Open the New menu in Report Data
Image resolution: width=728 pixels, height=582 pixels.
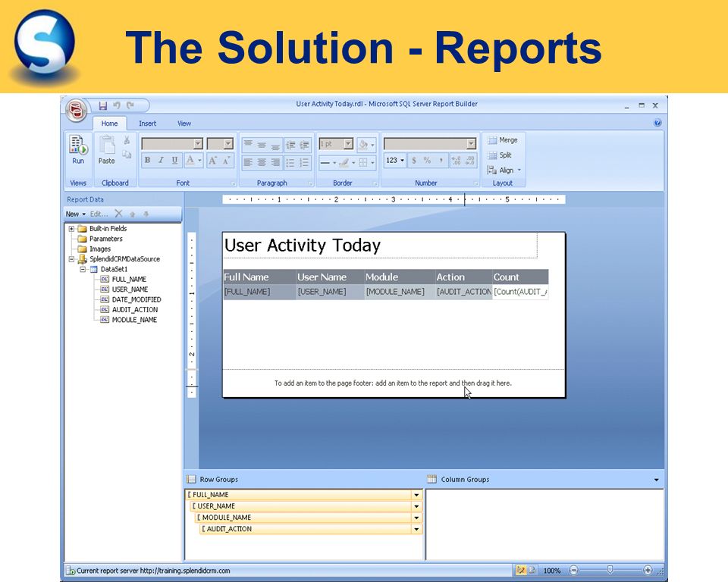point(75,214)
